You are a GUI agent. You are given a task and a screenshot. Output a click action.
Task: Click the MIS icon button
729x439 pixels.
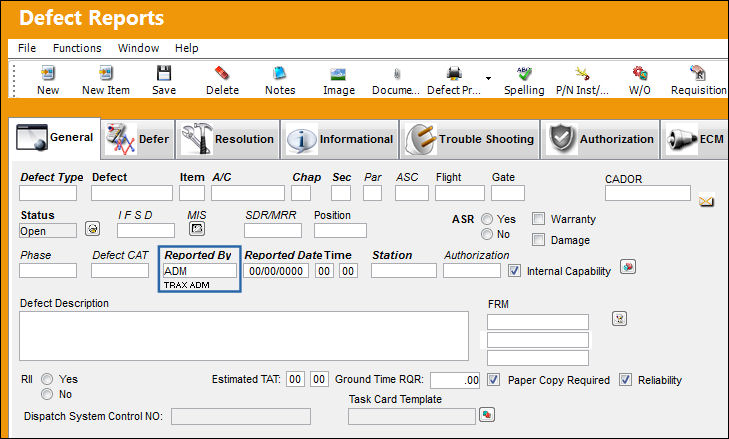pyautogui.click(x=197, y=228)
